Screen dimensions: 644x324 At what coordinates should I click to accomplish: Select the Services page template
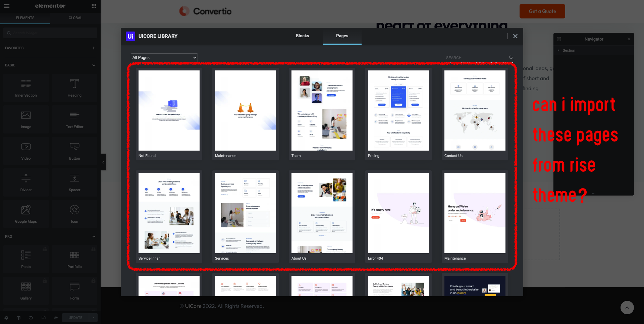click(246, 217)
